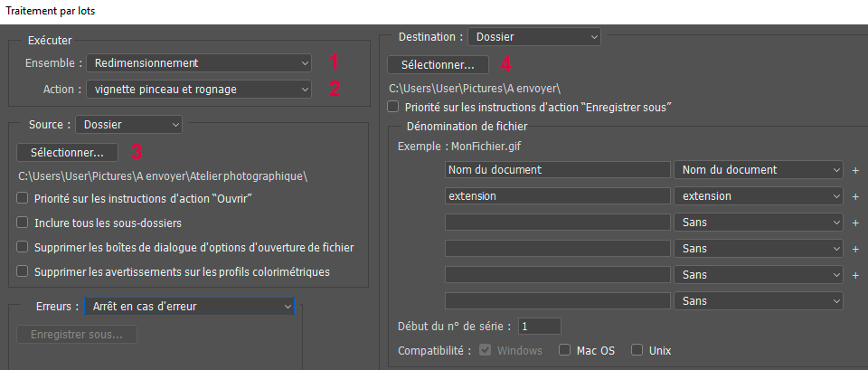Viewport: 868px width, 370px height.
Task: Click the plus icon beside the fourth naming row
Action: pyautogui.click(x=855, y=249)
